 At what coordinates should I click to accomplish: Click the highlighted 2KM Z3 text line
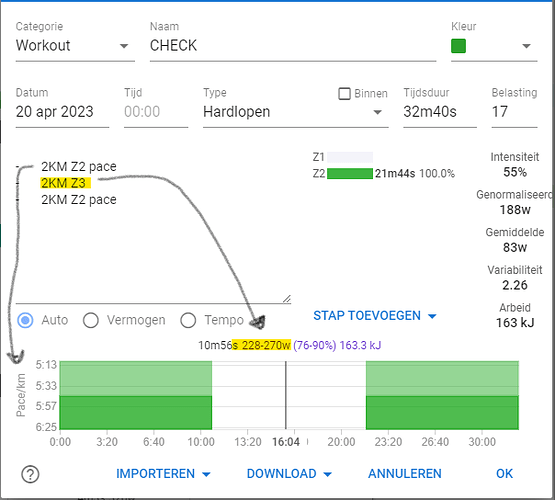[x=65, y=183]
